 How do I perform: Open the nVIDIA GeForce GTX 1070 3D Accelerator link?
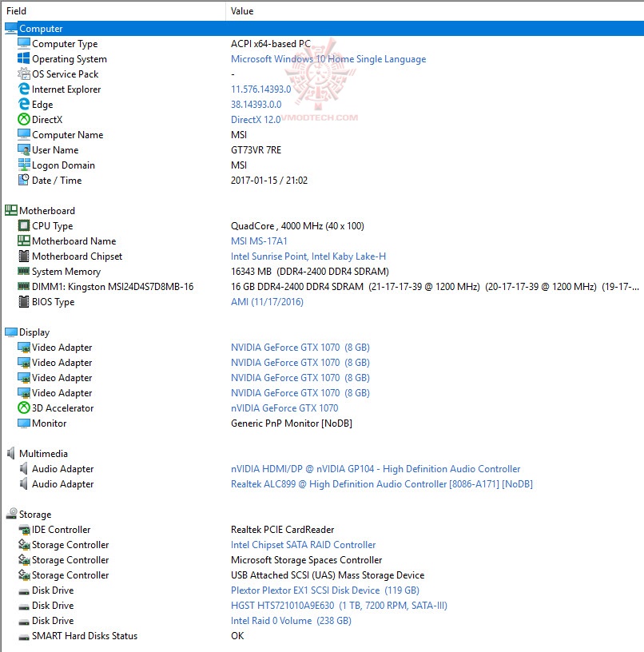pos(284,408)
